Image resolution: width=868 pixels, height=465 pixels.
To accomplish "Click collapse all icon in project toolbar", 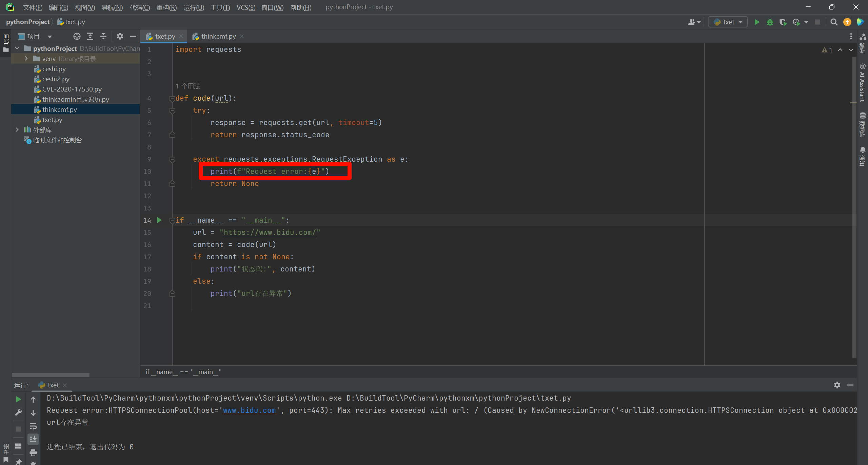I will [103, 36].
